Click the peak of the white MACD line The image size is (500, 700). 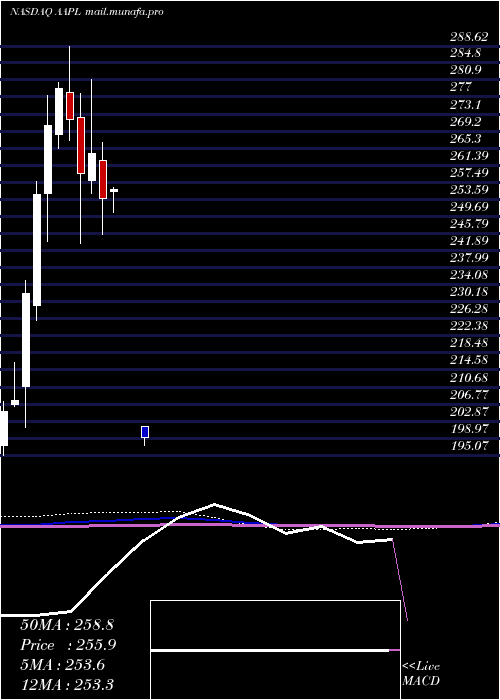pos(214,504)
